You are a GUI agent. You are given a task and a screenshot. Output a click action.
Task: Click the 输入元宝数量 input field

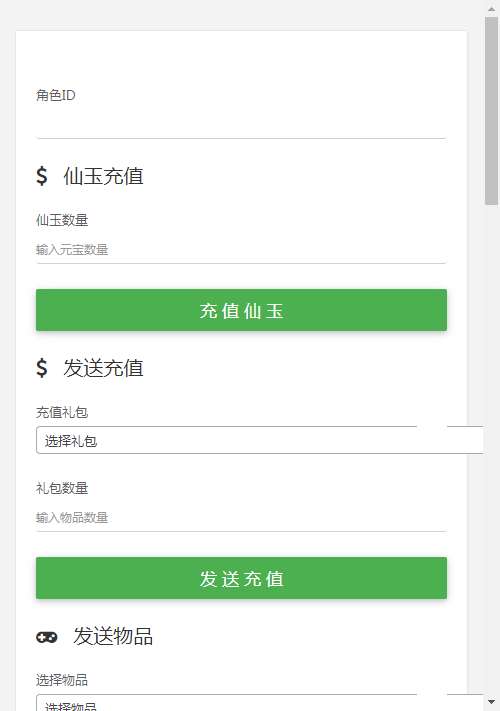pos(241,250)
